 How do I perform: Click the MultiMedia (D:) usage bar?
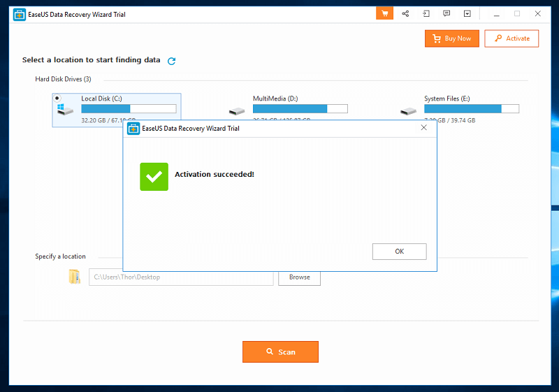click(x=300, y=109)
